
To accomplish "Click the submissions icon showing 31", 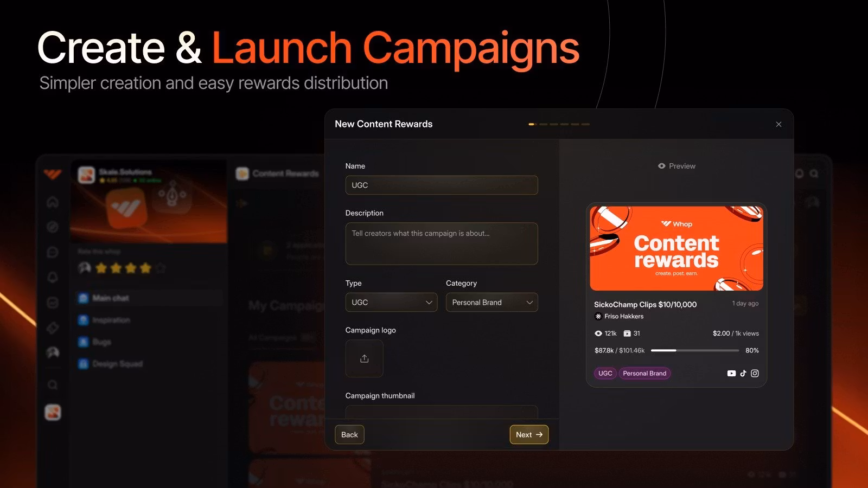I will click(x=627, y=333).
